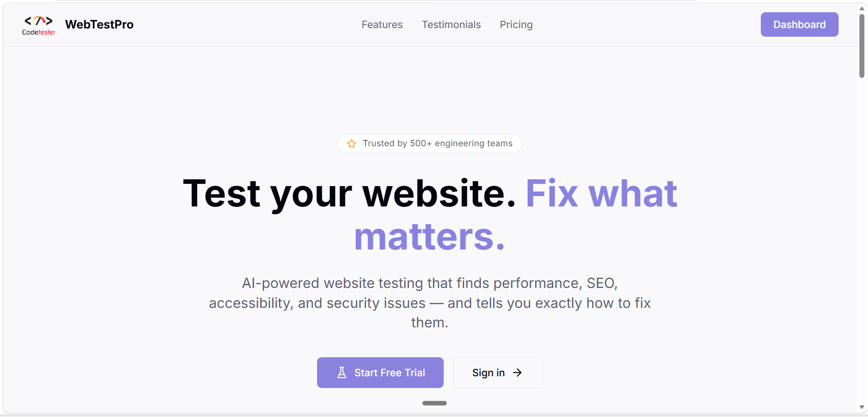Click the gray pill handle at page bottom

pyautogui.click(x=434, y=403)
